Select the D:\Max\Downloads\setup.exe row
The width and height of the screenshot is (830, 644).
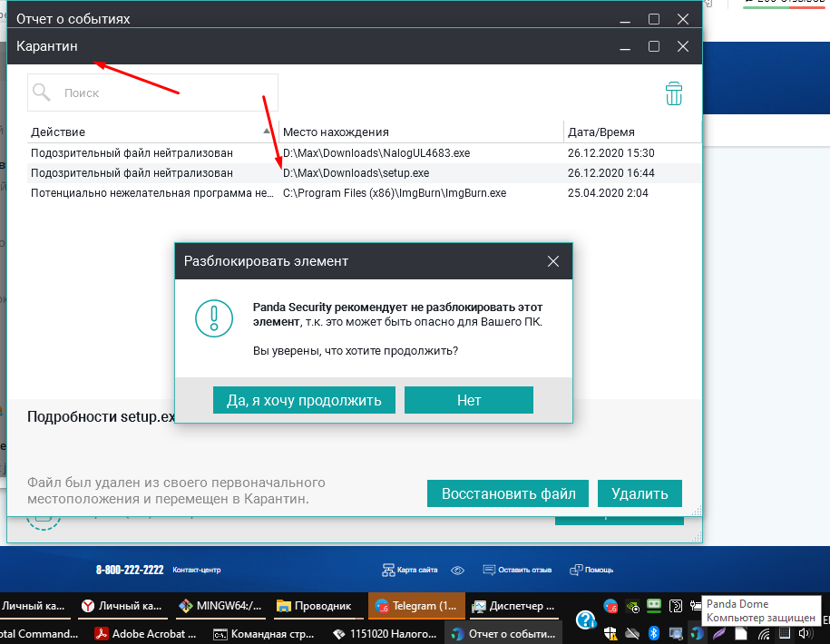point(364,173)
